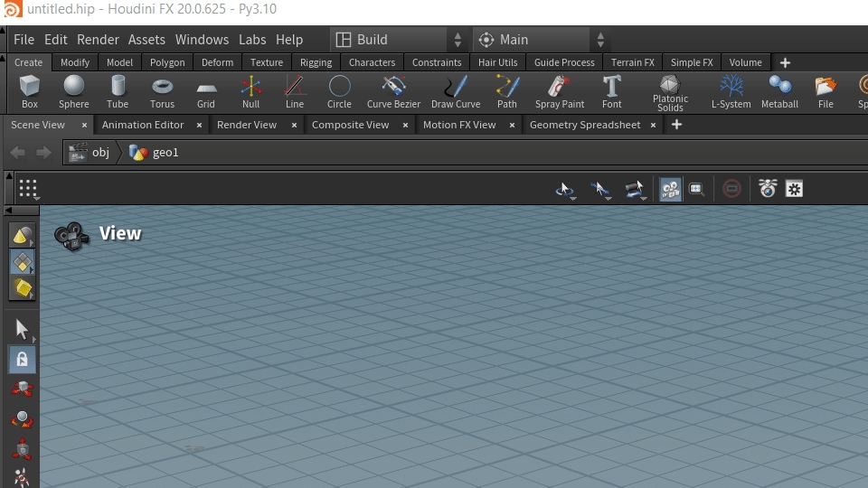Open the Windows menu

(202, 40)
